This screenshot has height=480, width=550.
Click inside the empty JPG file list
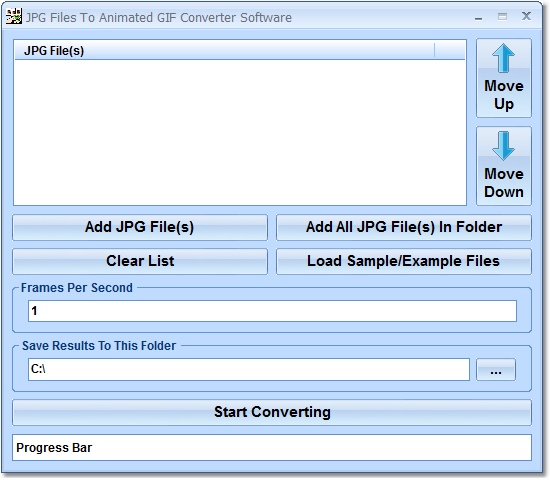(x=240, y=132)
